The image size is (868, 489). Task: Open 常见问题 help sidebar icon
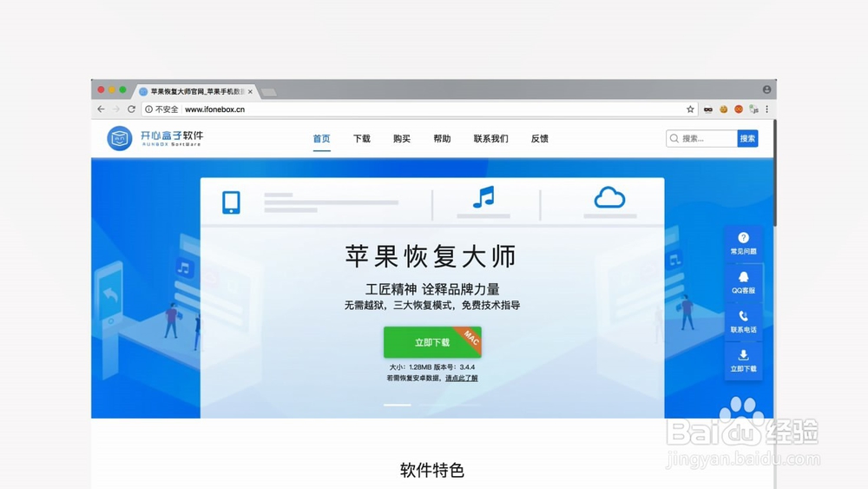(744, 244)
